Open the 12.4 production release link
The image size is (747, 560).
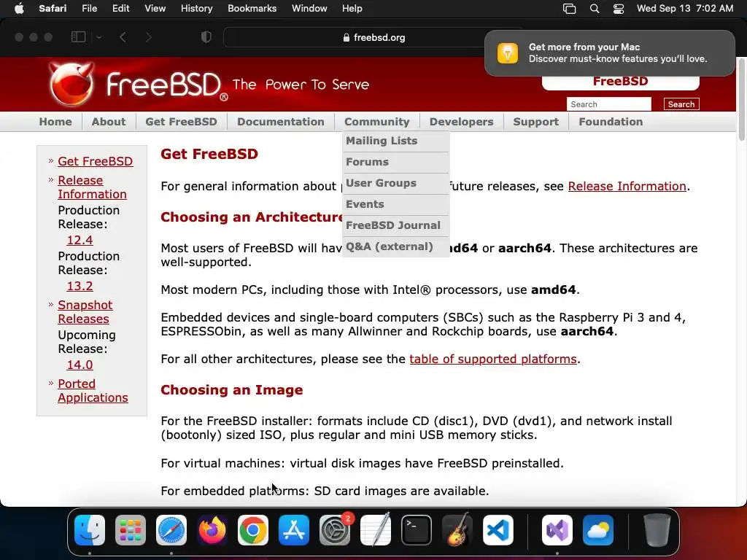click(x=80, y=241)
